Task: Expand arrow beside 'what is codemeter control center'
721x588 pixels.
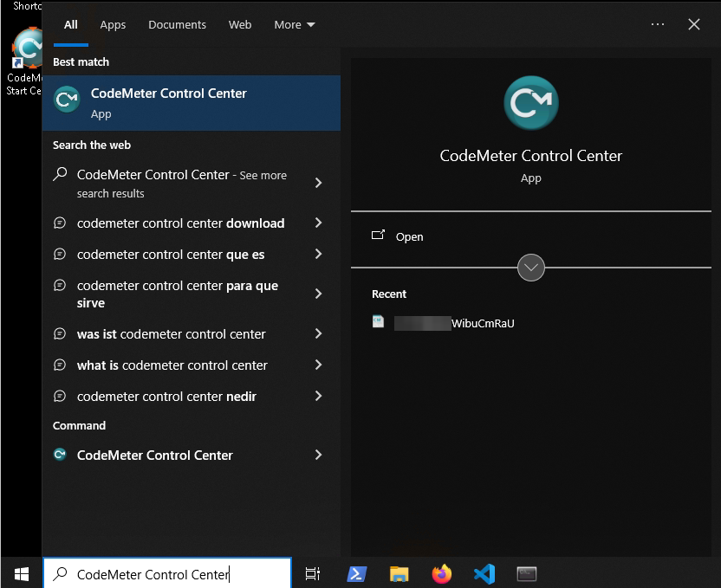Action: 319,365
